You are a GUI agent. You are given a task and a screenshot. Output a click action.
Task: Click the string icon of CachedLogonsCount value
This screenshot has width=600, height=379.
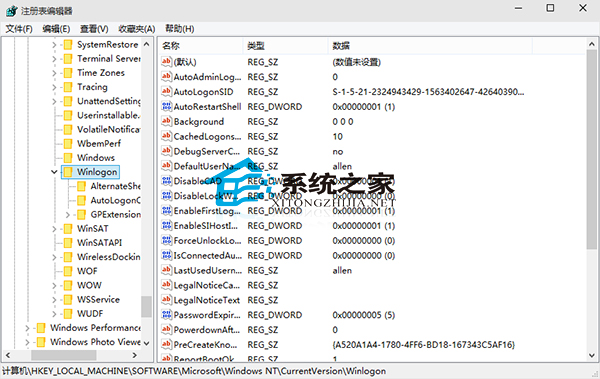(x=166, y=137)
